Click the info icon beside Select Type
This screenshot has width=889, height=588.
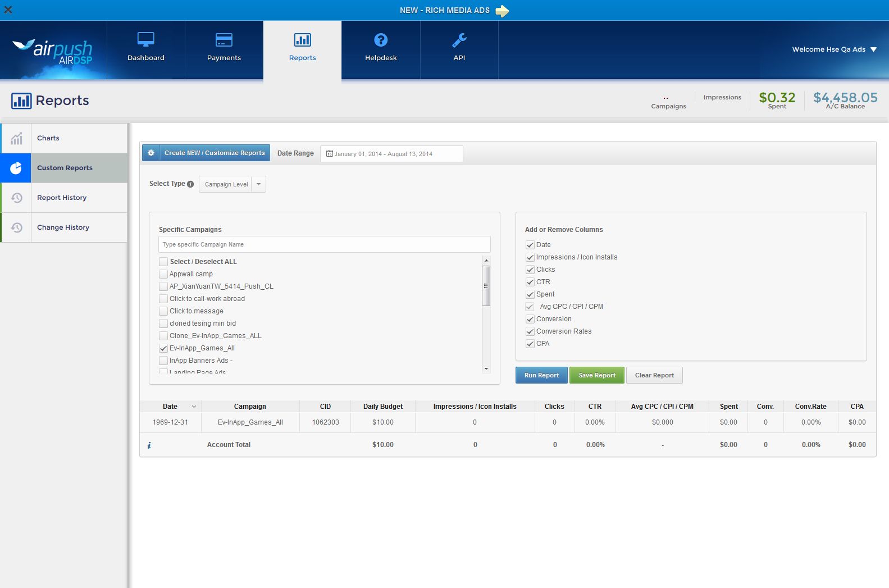click(x=190, y=184)
